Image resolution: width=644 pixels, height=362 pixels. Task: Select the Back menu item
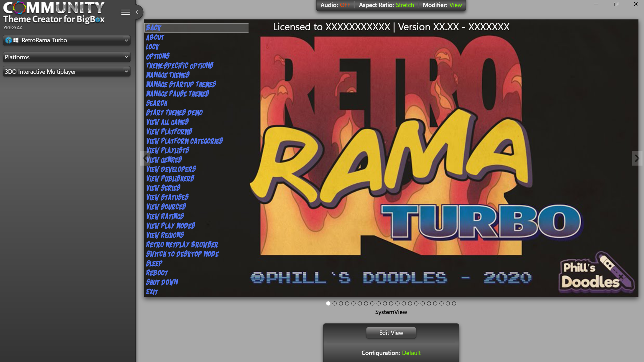click(x=196, y=28)
